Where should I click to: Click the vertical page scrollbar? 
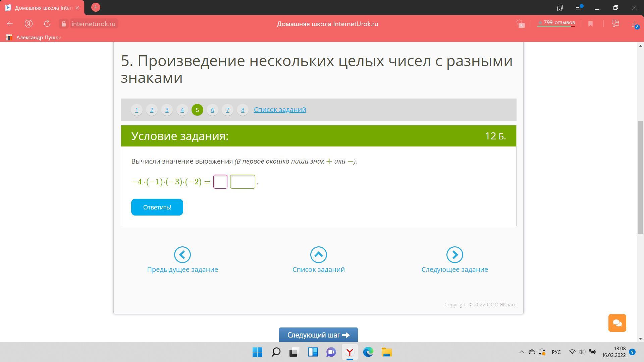pos(640,177)
